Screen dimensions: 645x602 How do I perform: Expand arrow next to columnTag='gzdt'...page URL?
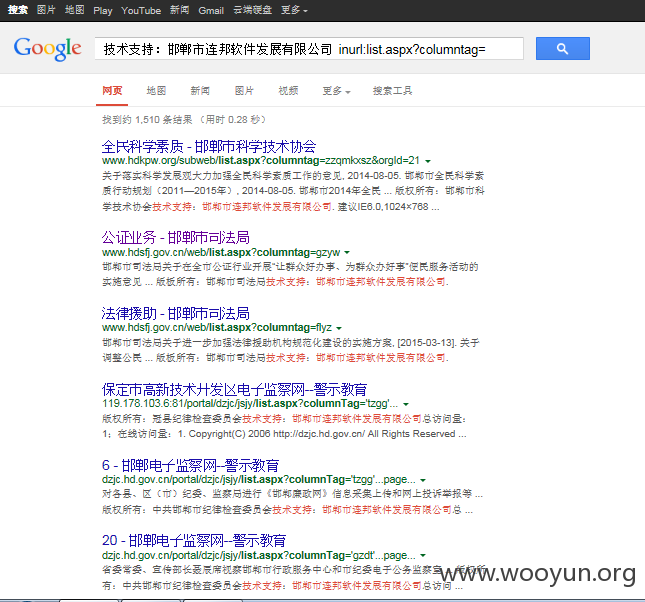click(423, 556)
